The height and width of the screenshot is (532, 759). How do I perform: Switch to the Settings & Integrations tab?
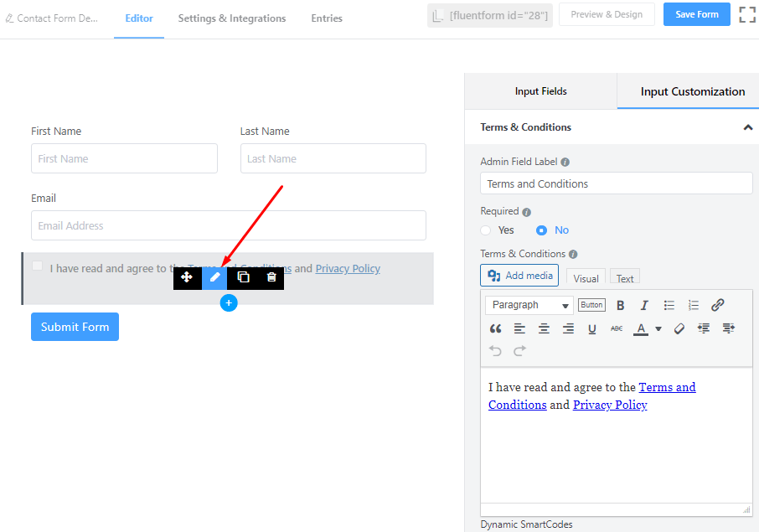[231, 18]
